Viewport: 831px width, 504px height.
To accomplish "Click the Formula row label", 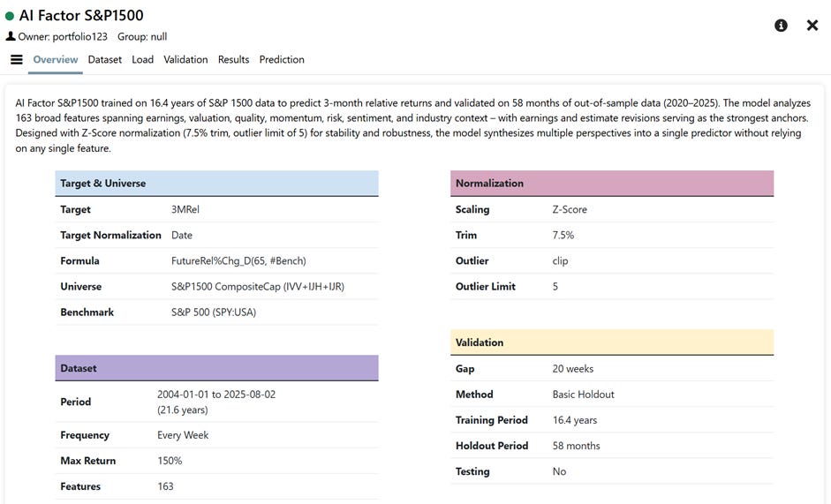I will click(x=79, y=260).
